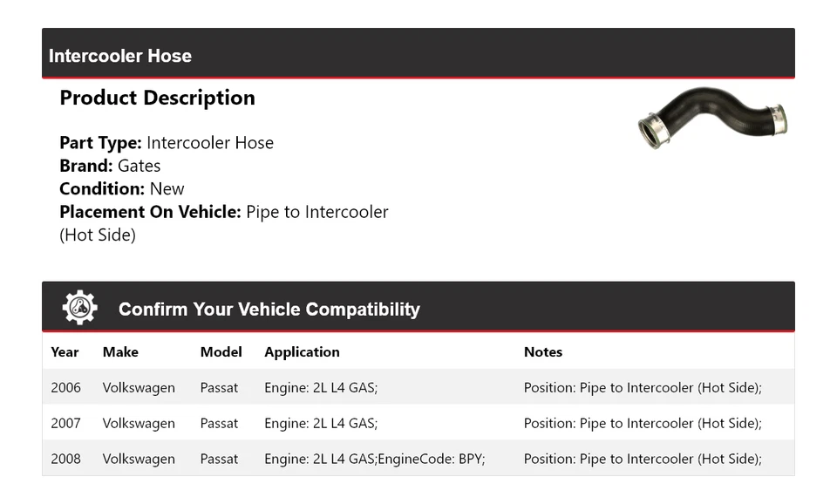
Task: Select the 2007 year cell
Action: tap(65, 424)
